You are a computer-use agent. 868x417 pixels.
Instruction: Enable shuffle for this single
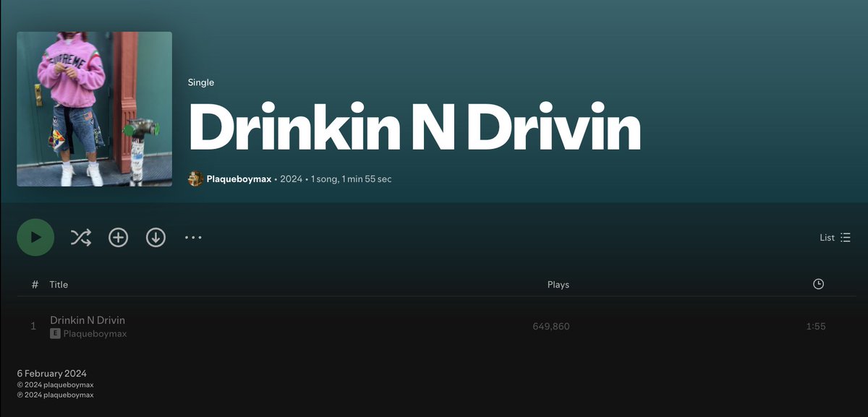point(80,237)
